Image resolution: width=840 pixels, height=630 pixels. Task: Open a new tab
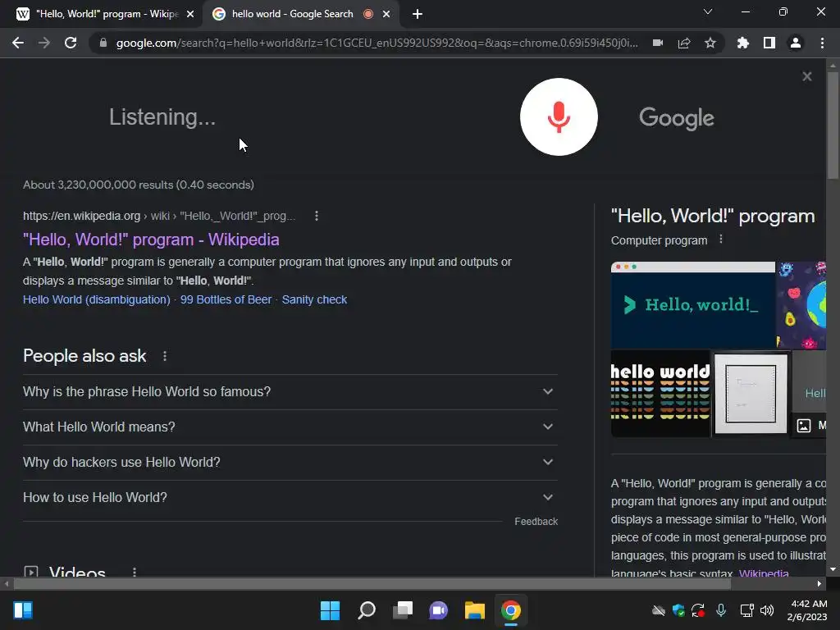click(x=418, y=14)
